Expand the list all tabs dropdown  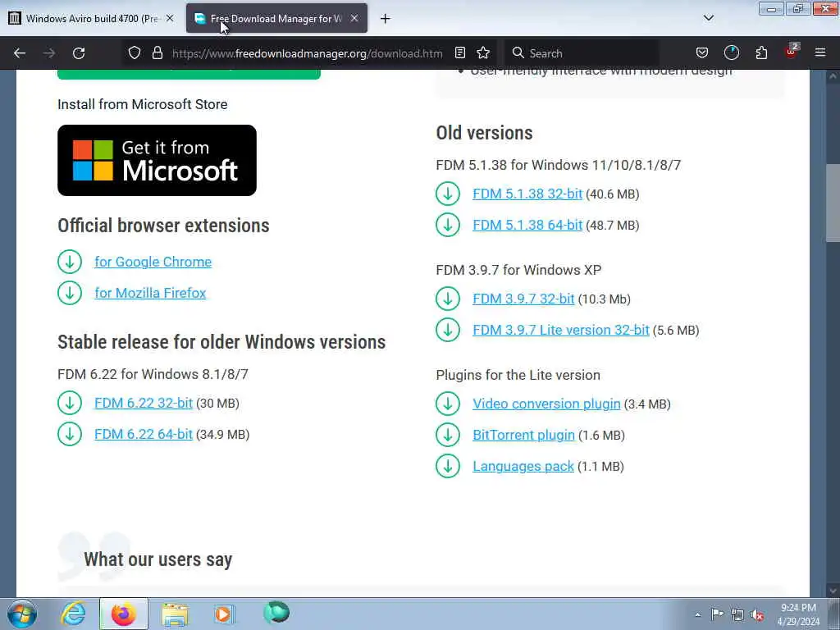[708, 18]
